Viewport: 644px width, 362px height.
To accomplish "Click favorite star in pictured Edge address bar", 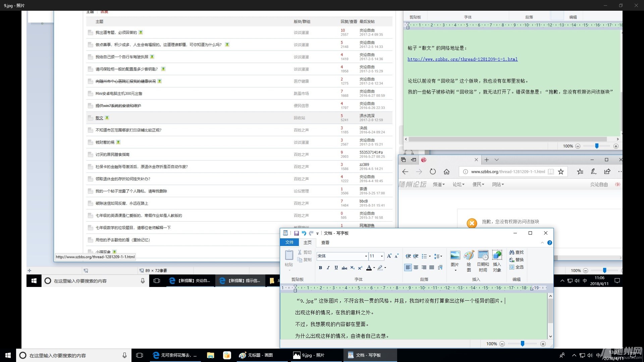I will click(x=561, y=172).
